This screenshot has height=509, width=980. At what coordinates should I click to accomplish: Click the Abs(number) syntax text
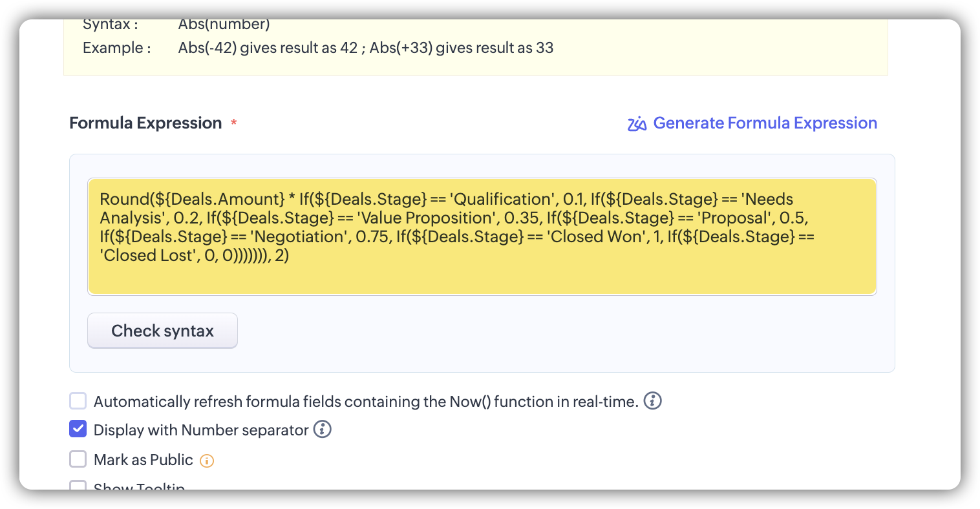(224, 25)
